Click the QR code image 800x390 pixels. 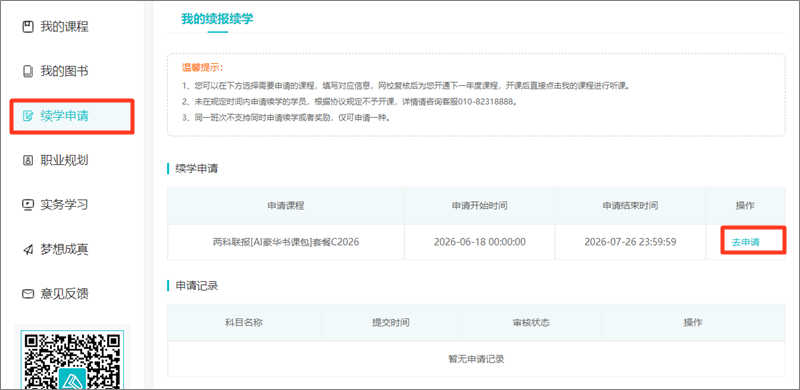72,360
